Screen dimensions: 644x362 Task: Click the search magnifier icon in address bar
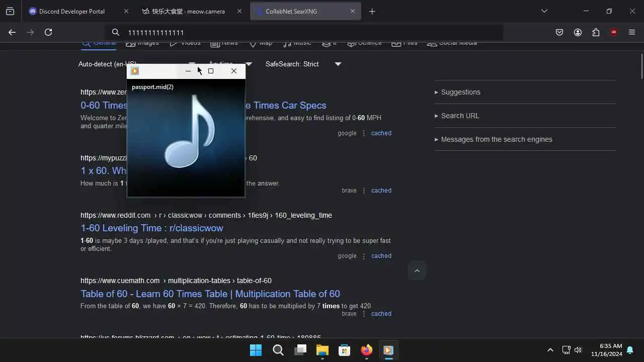point(116,32)
